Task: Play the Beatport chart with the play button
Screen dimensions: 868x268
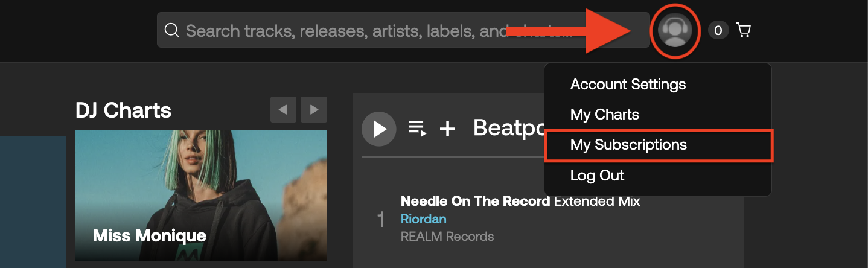Action: pyautogui.click(x=379, y=129)
